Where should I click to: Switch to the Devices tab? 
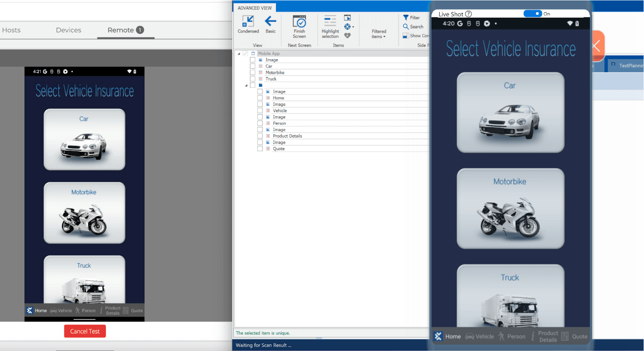point(68,30)
